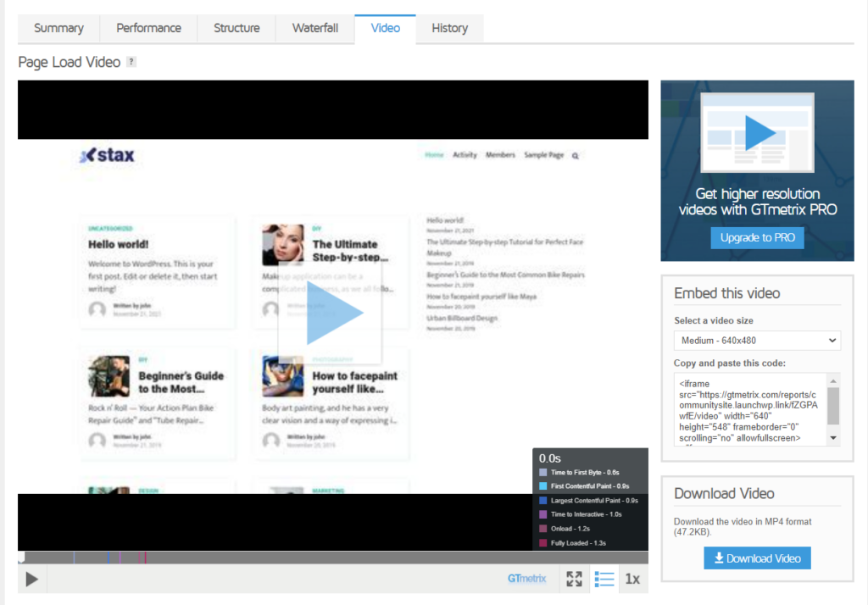The height and width of the screenshot is (605, 868).
Task: Click Activity in the stax navigation
Action: pyautogui.click(x=465, y=155)
